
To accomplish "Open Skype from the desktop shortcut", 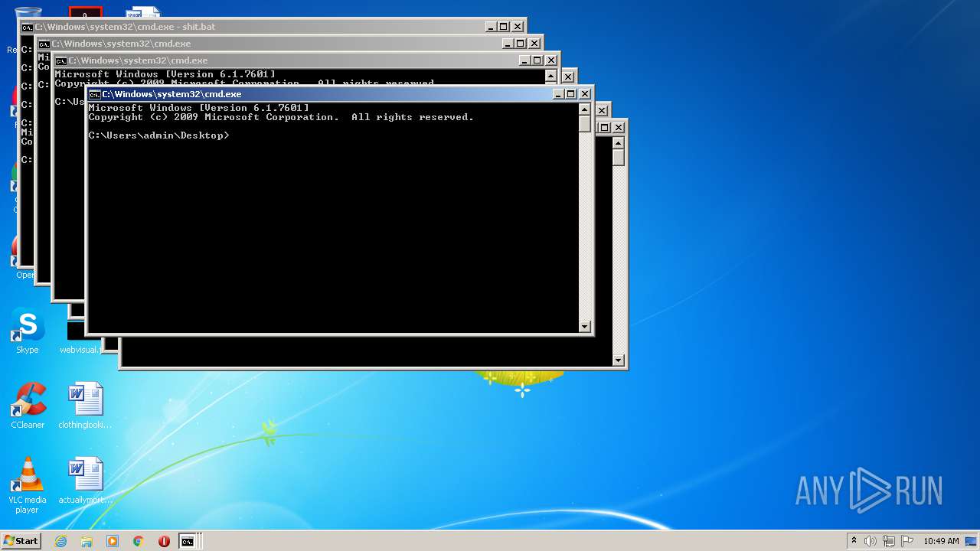I will pos(27,331).
